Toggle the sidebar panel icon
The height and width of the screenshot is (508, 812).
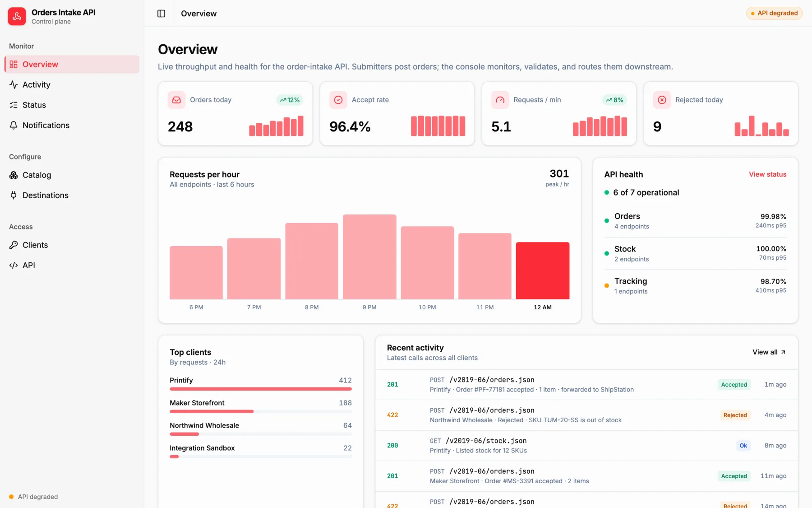point(161,14)
